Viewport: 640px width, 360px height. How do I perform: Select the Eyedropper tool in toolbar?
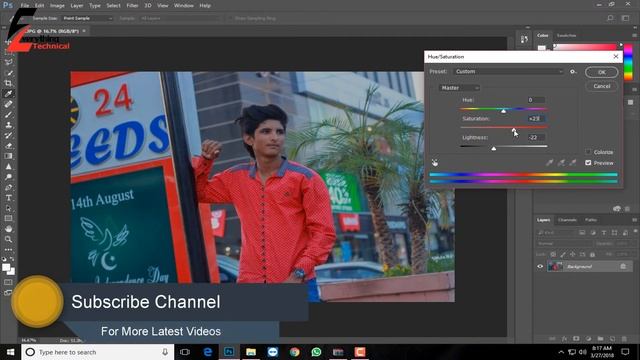(8, 94)
